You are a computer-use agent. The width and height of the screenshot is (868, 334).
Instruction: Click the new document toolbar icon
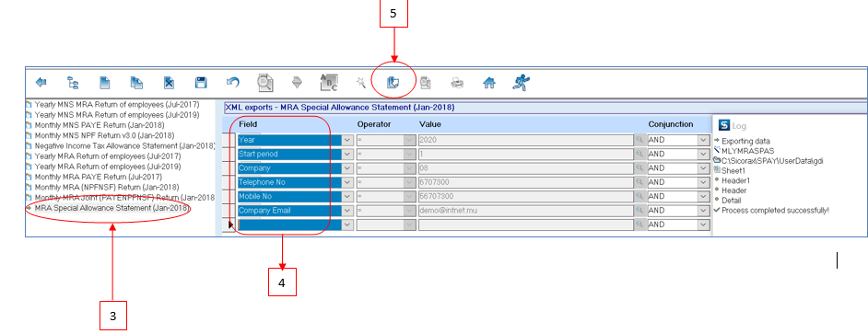click(105, 83)
